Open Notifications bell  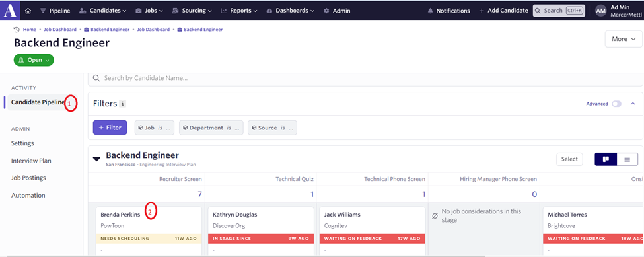pyautogui.click(x=448, y=11)
